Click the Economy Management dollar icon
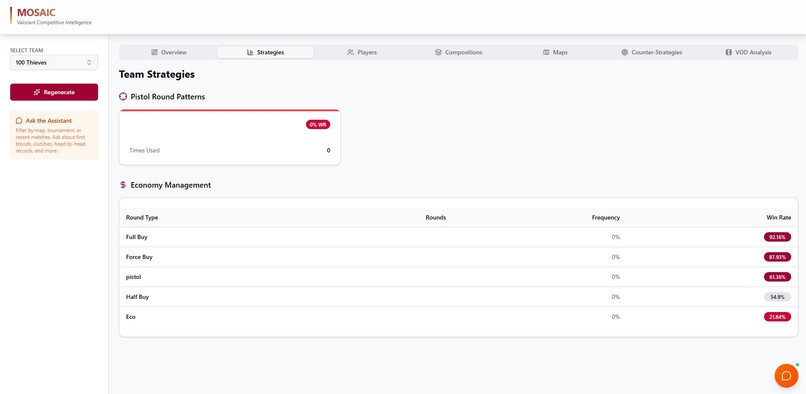This screenshot has height=394, width=806. [123, 185]
